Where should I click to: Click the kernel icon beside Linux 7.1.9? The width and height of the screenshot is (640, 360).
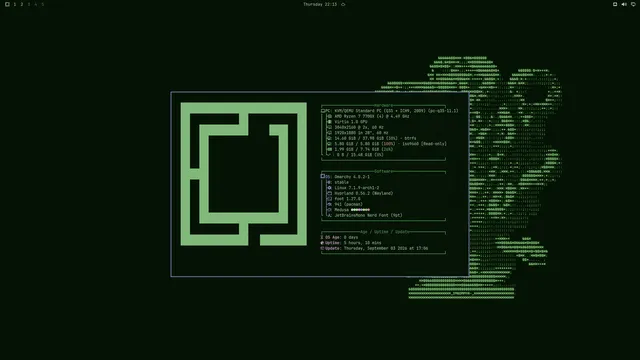(x=330, y=188)
